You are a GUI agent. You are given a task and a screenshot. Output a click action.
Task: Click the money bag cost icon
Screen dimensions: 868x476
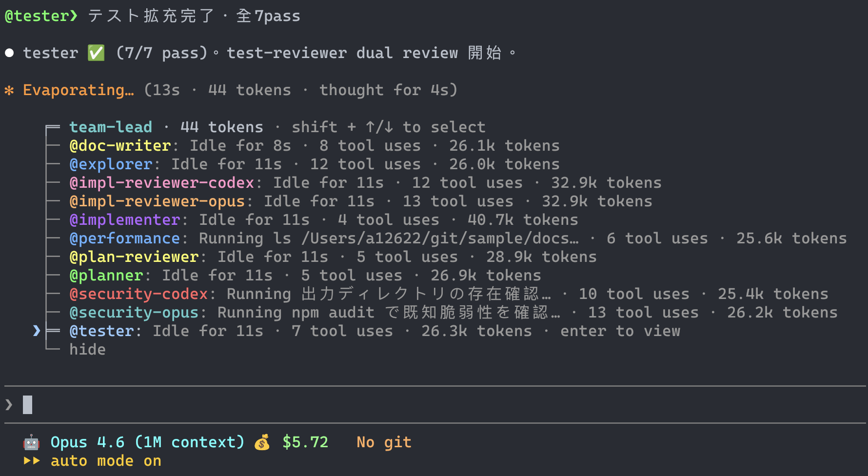[262, 442]
